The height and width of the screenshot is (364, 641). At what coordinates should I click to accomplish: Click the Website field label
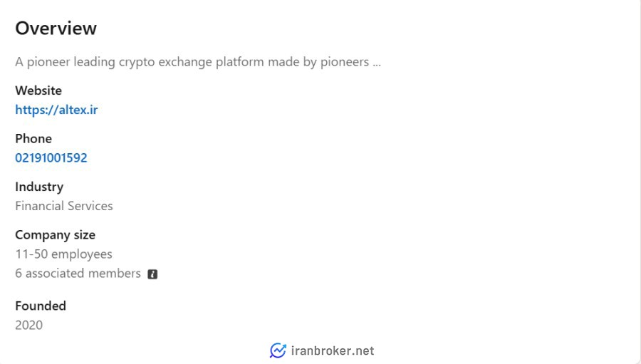pyautogui.click(x=38, y=90)
